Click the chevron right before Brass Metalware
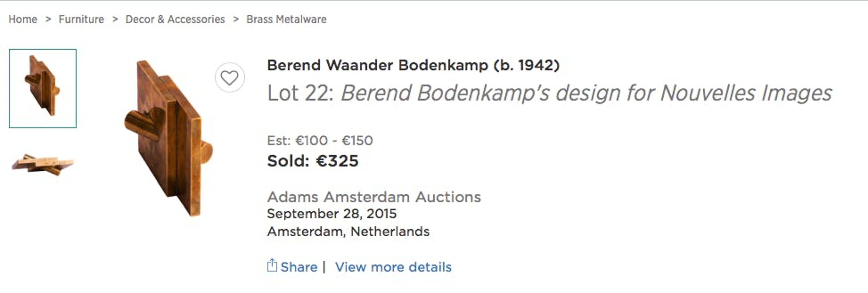This screenshot has height=293, width=868. (236, 19)
